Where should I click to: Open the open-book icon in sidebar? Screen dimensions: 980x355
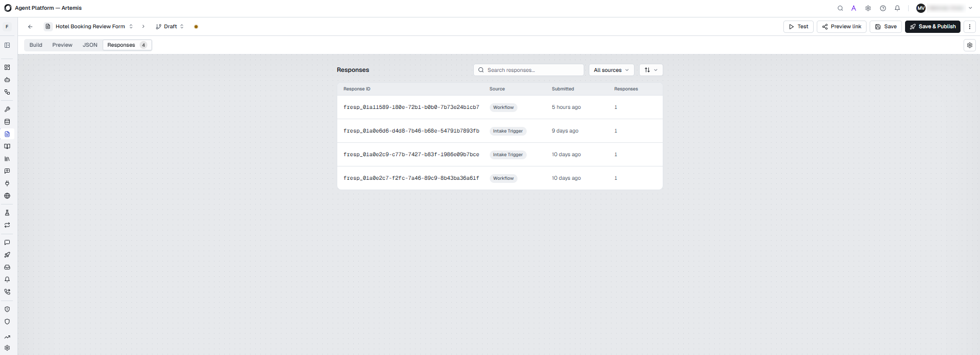pyautogui.click(x=7, y=146)
